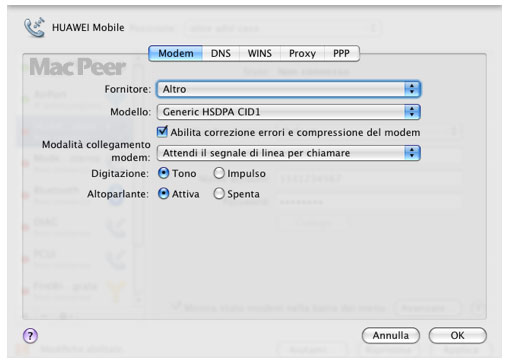Click the Modello dropdown arrow stepper

click(412, 112)
